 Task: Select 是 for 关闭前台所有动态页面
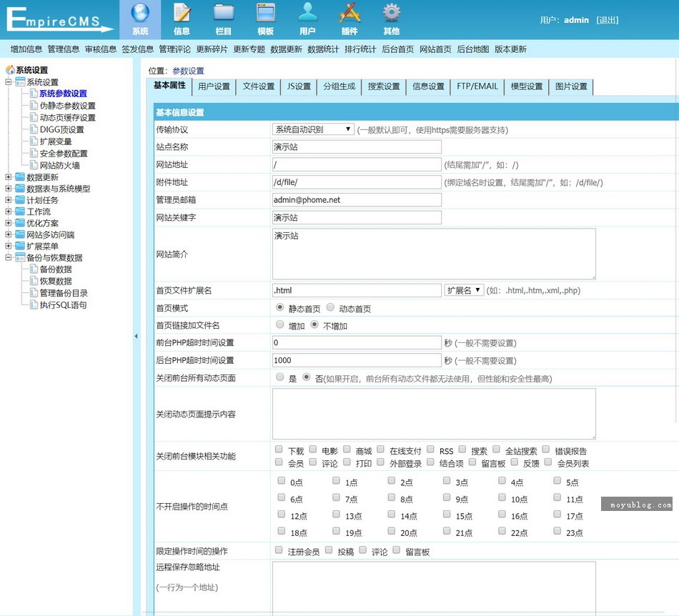pyautogui.click(x=280, y=377)
